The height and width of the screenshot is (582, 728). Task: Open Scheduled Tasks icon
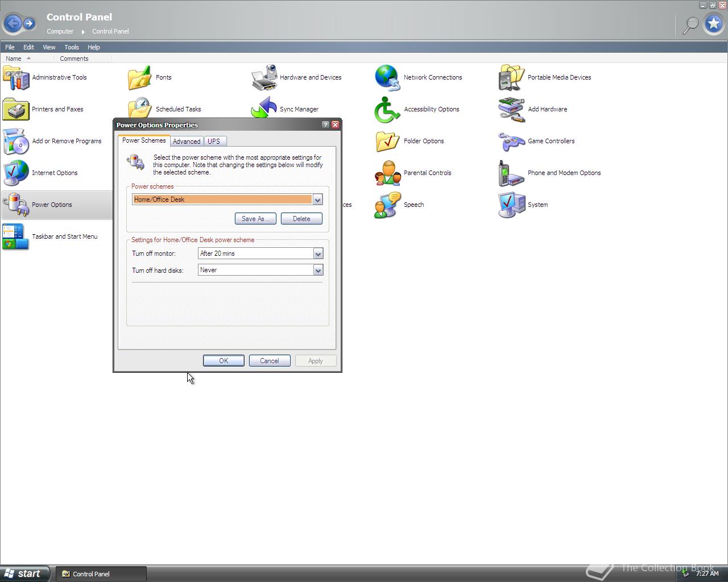pyautogui.click(x=140, y=107)
